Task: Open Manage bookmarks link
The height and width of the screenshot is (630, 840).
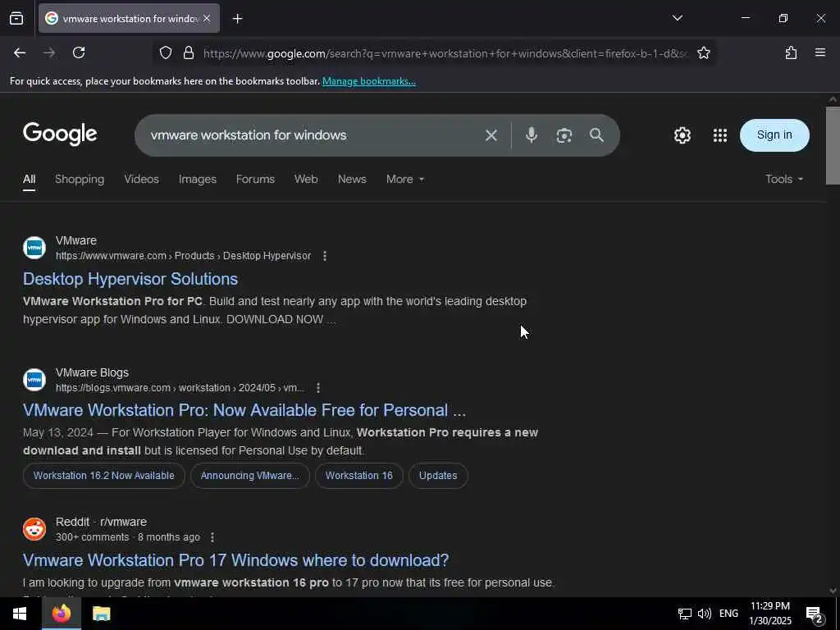Action: click(x=368, y=81)
